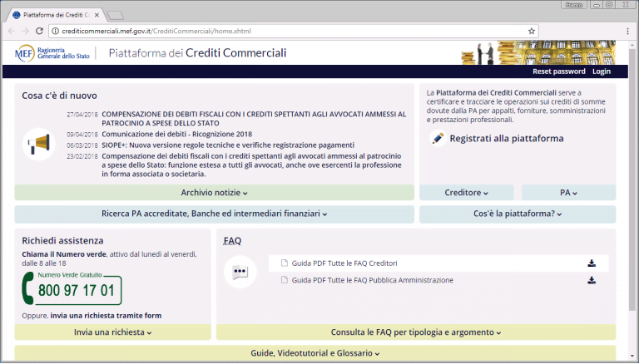Click the Chrome profile button

pos(574,5)
